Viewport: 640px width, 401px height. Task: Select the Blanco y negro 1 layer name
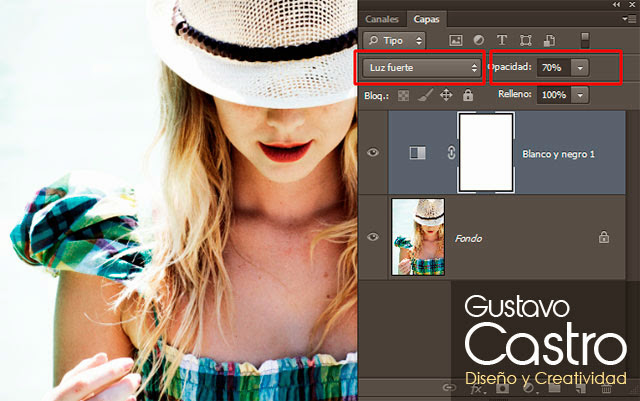(558, 154)
